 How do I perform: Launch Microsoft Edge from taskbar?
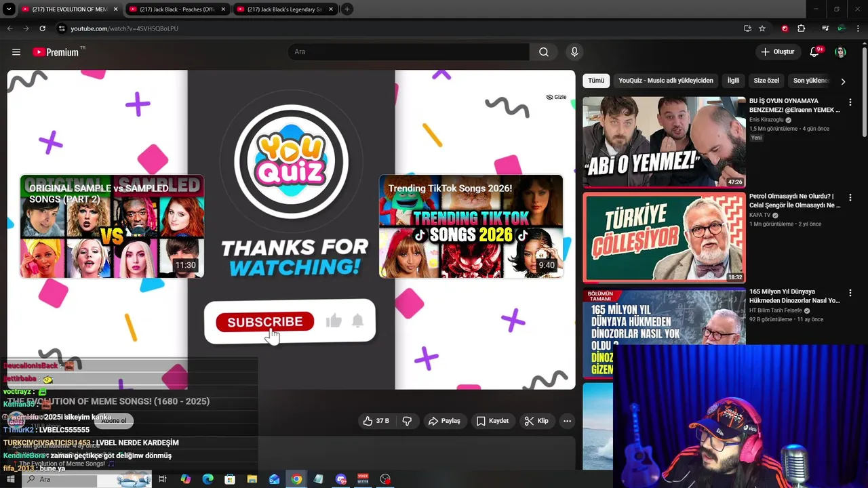pos(208,479)
